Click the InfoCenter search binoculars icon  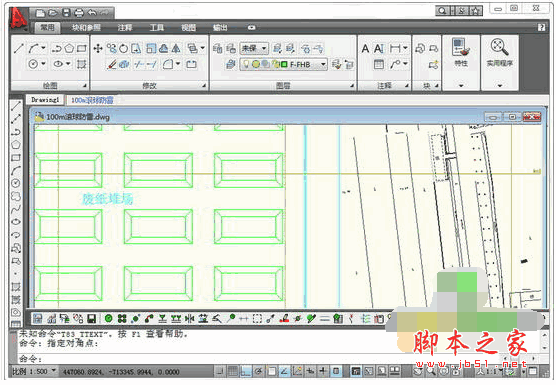442,11
